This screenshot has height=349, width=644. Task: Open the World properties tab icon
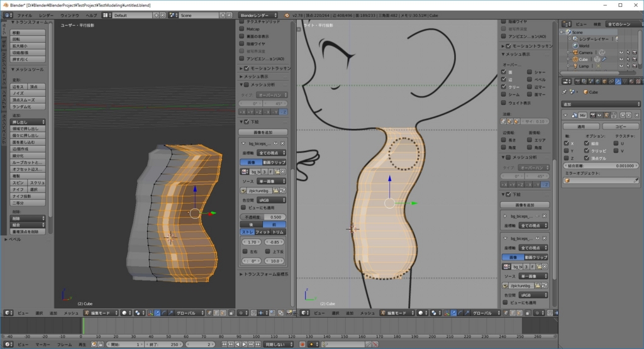pos(597,81)
